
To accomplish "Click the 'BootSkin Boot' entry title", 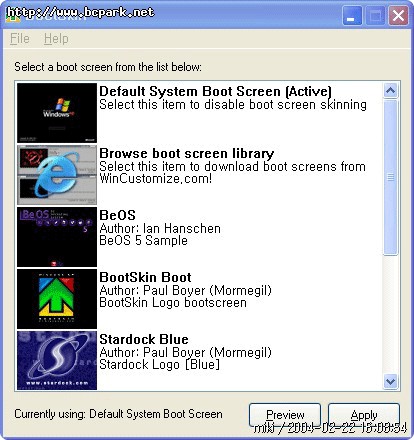I will pyautogui.click(x=145, y=277).
